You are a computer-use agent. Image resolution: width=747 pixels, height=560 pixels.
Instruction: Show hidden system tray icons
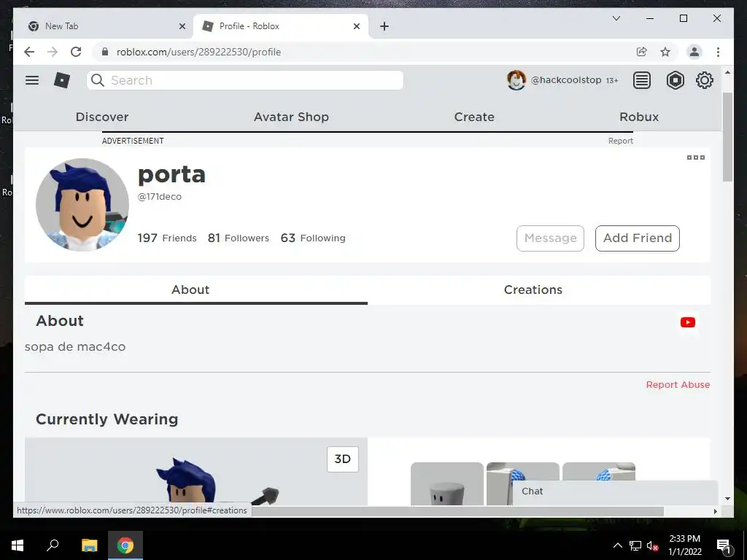tap(617, 545)
